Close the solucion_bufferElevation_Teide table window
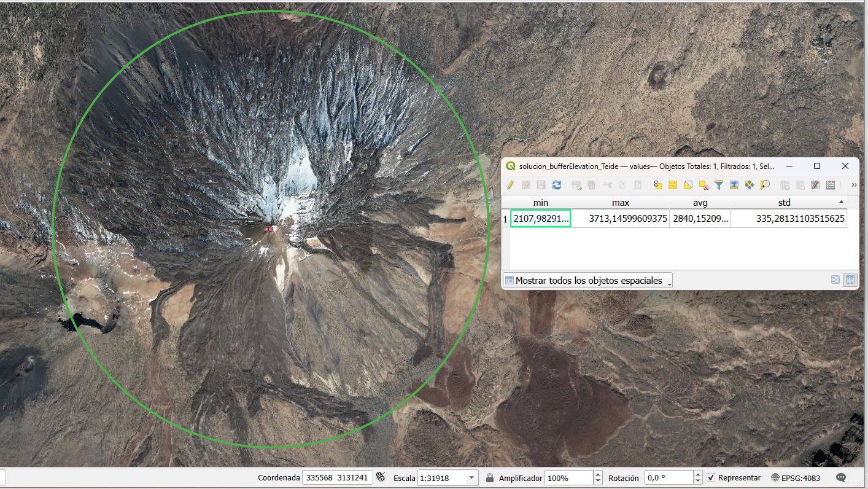This screenshot has height=489, width=868. point(845,166)
